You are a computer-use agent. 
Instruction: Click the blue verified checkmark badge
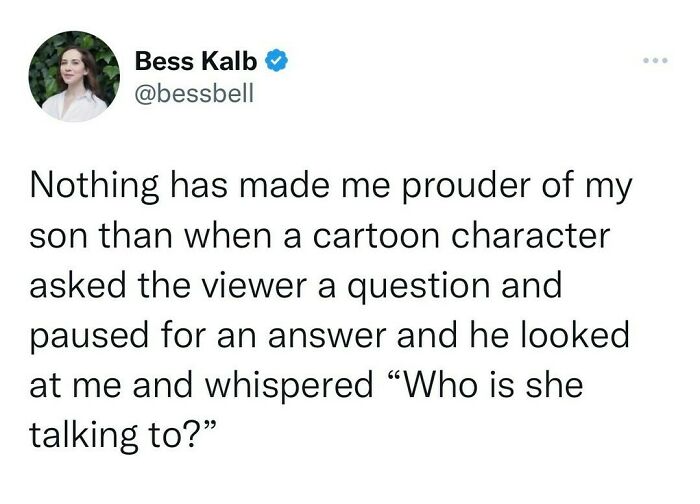pyautogui.click(x=279, y=62)
